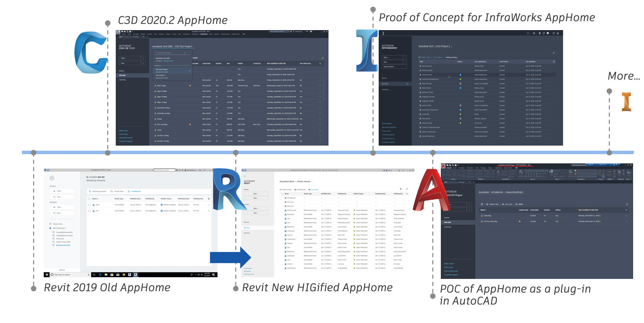Click Refresh at bottom of Revit 2019 sidebar
Screen dimensions: 644x323
(x=62, y=270)
